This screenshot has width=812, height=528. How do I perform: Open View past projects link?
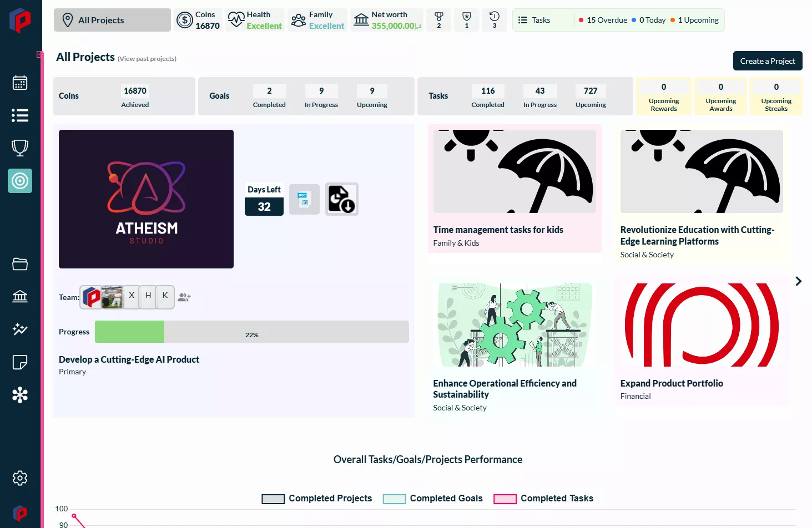tap(147, 59)
